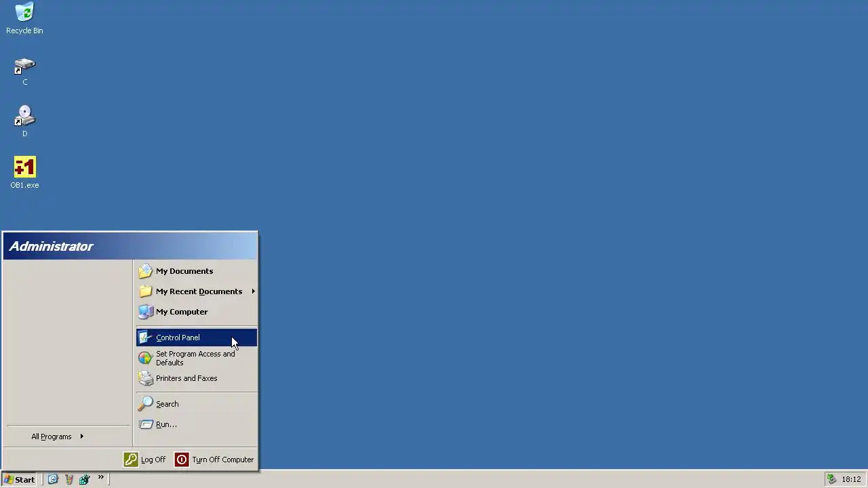This screenshot has height=488, width=868.
Task: Open Control Panel from Start menu
Action: (x=197, y=338)
